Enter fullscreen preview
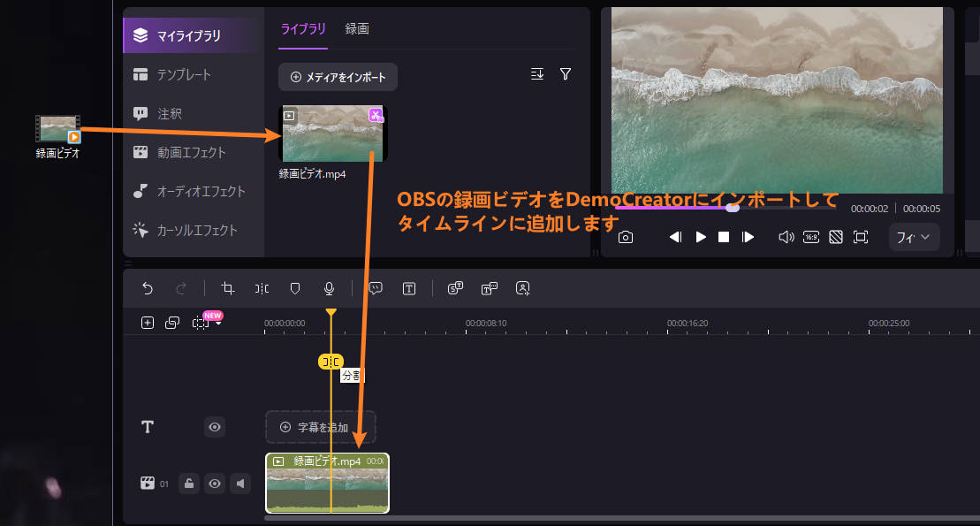 coord(861,237)
